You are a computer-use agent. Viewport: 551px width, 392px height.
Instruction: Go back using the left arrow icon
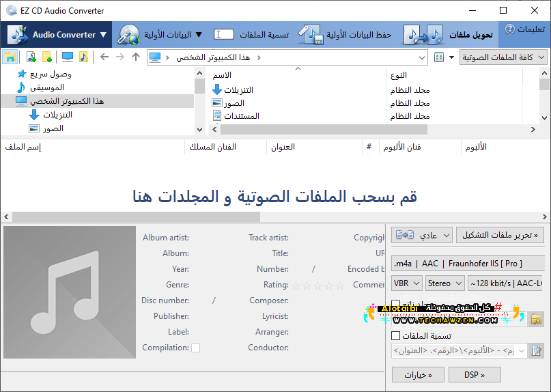point(104,57)
